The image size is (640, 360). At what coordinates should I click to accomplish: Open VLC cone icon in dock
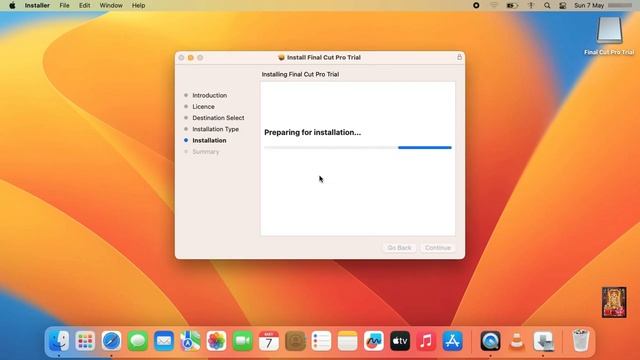point(517,341)
